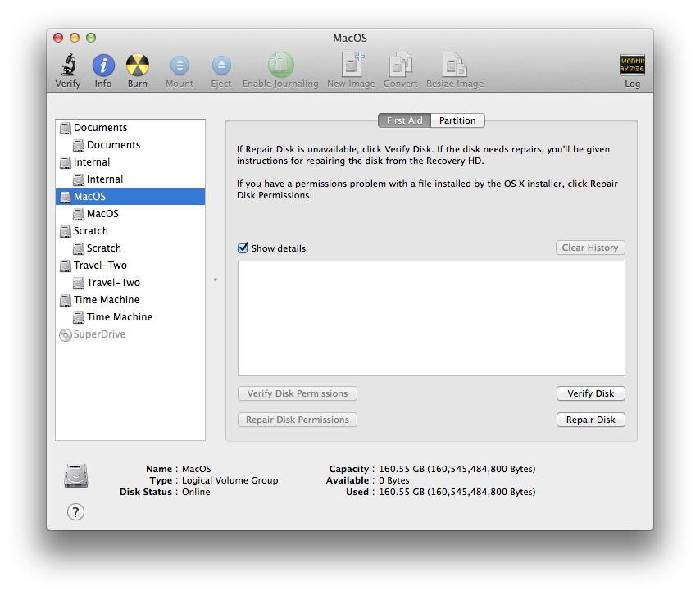Select the indented Scratch volume
This screenshot has height=595, width=700.
click(x=130, y=248)
